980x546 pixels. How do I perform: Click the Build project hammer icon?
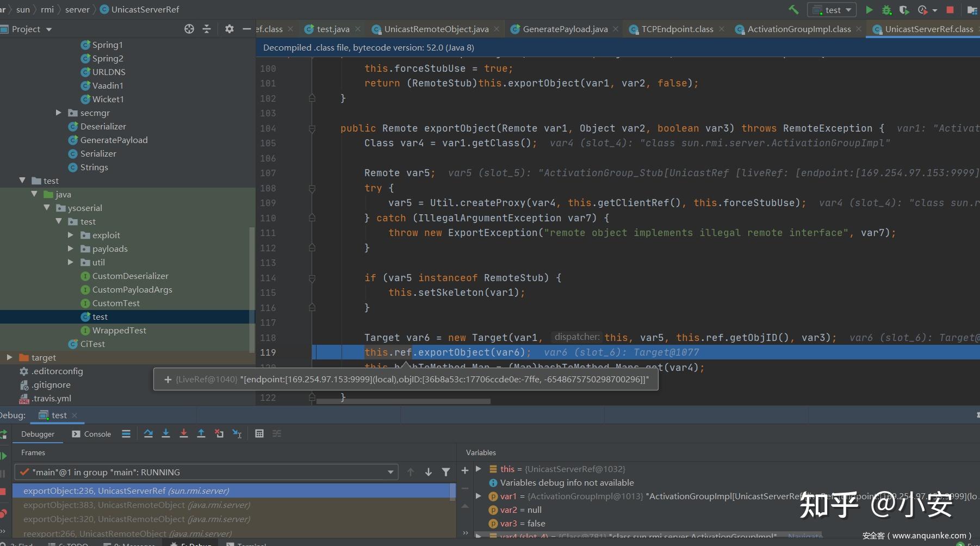point(793,9)
